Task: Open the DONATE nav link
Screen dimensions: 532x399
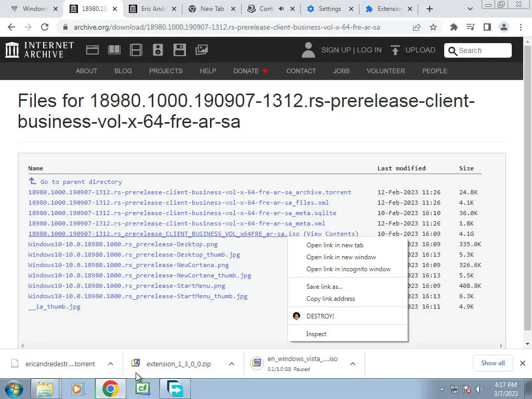Action: coord(250,71)
